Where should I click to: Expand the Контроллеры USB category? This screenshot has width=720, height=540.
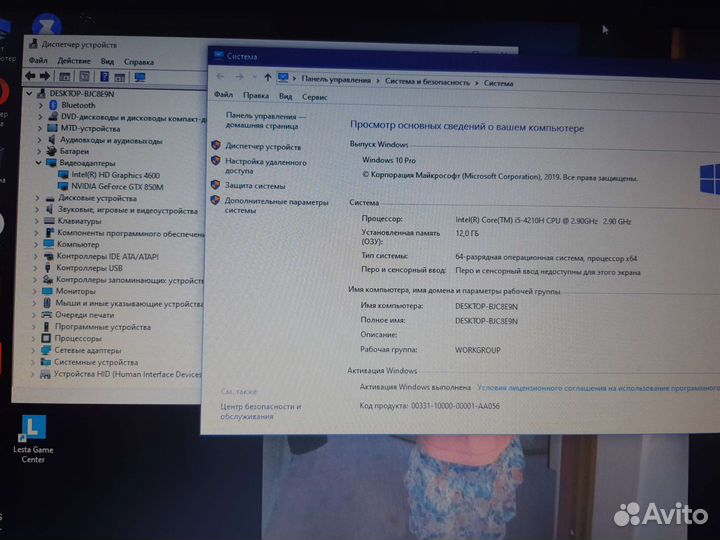[35, 268]
